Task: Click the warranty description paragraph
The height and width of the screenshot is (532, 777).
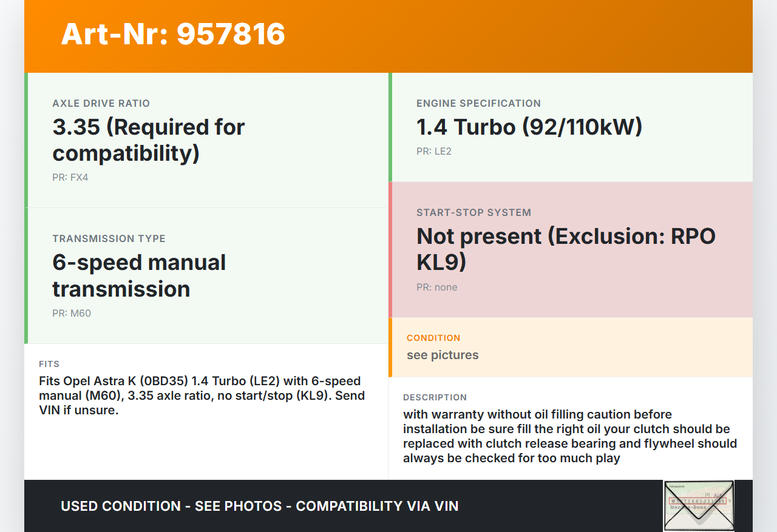Action: 570,436
